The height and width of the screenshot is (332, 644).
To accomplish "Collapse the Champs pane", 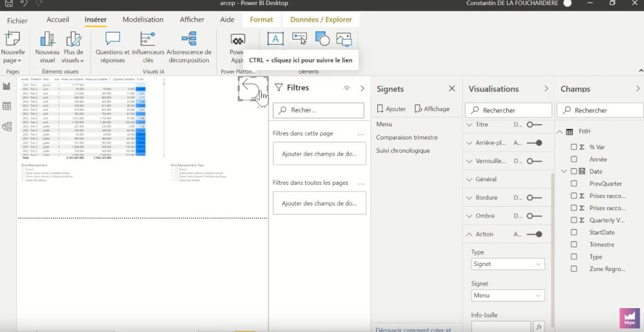I will click(x=638, y=88).
